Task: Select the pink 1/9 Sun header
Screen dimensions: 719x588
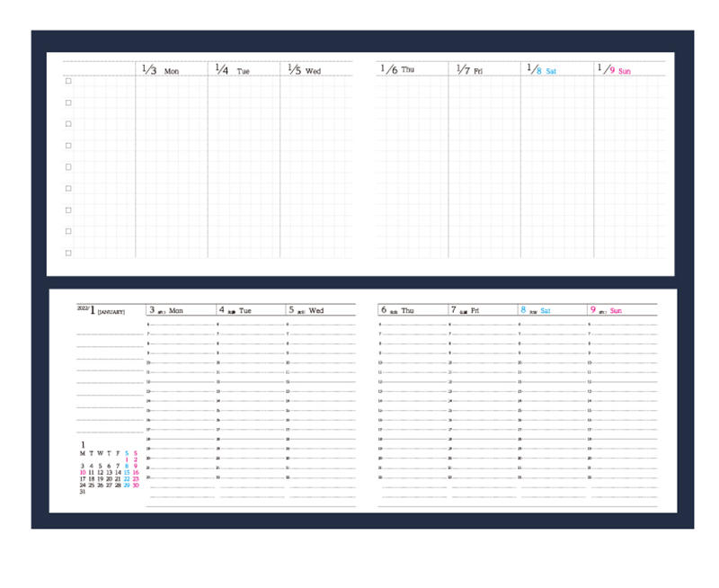Action: tap(615, 69)
